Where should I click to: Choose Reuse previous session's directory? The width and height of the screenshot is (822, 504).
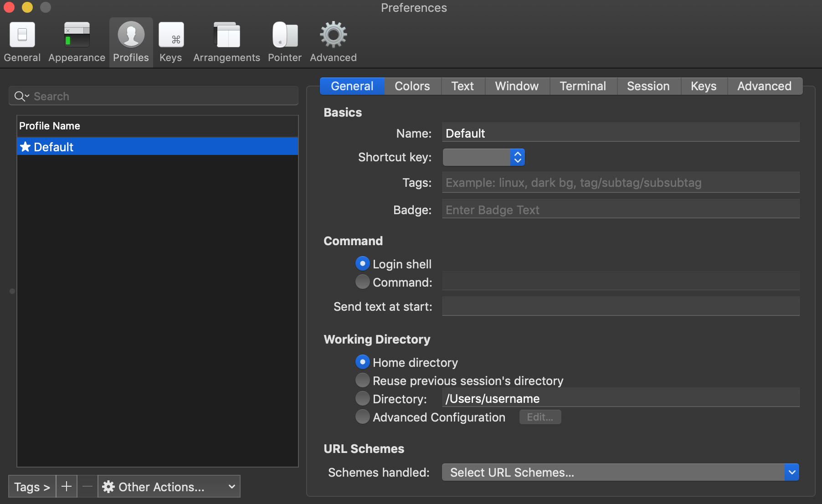click(362, 381)
